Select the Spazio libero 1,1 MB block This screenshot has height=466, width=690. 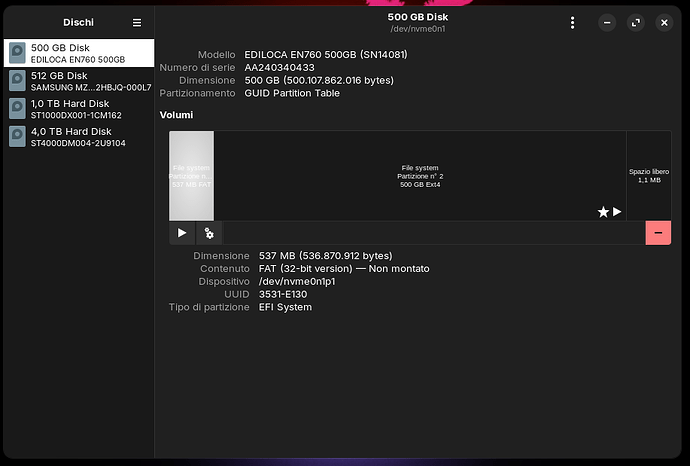coord(648,176)
